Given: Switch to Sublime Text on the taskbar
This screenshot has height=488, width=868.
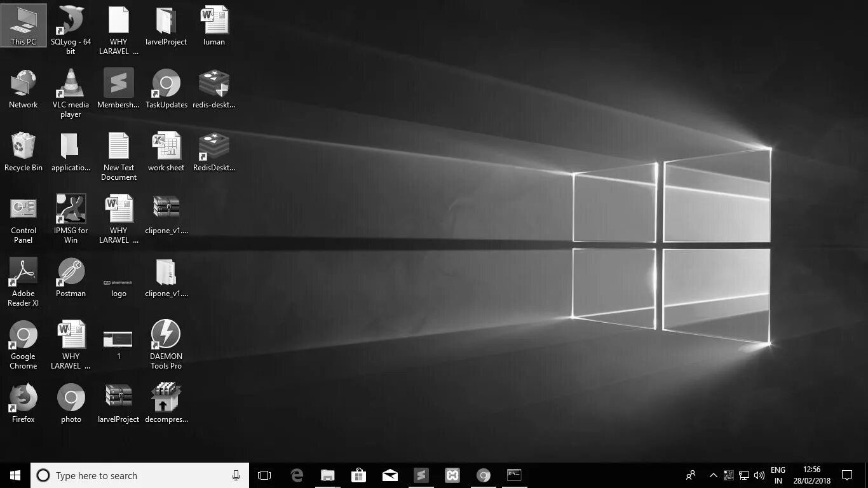Looking at the screenshot, I should pyautogui.click(x=421, y=475).
